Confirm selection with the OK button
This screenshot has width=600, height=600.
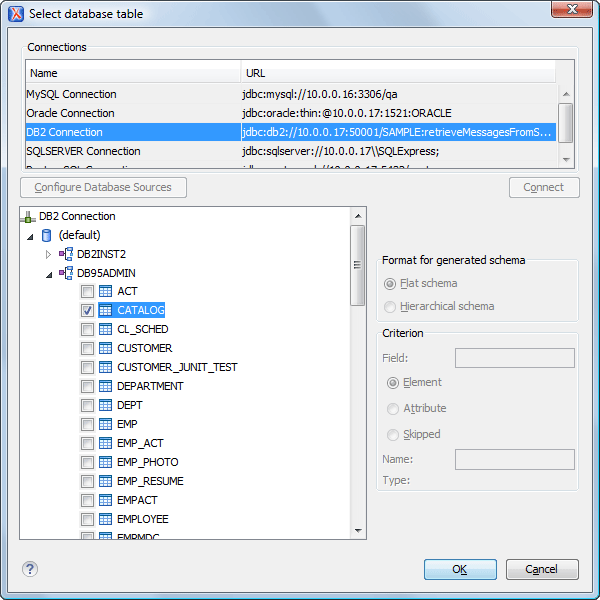(x=460, y=569)
